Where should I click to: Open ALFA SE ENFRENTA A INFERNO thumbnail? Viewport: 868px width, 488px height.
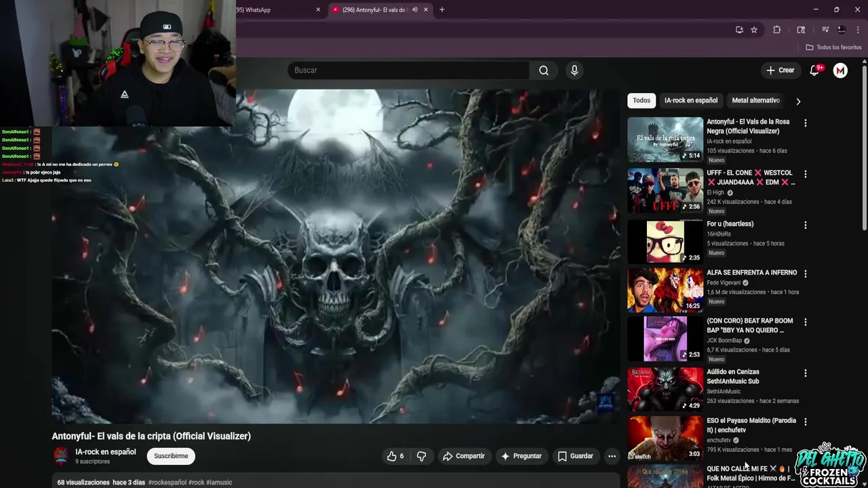[665, 290]
